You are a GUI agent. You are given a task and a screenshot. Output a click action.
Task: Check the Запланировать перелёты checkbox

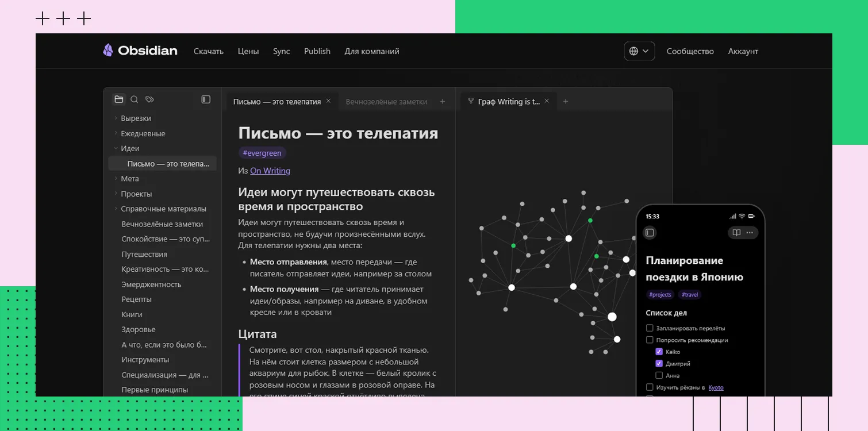pyautogui.click(x=650, y=328)
